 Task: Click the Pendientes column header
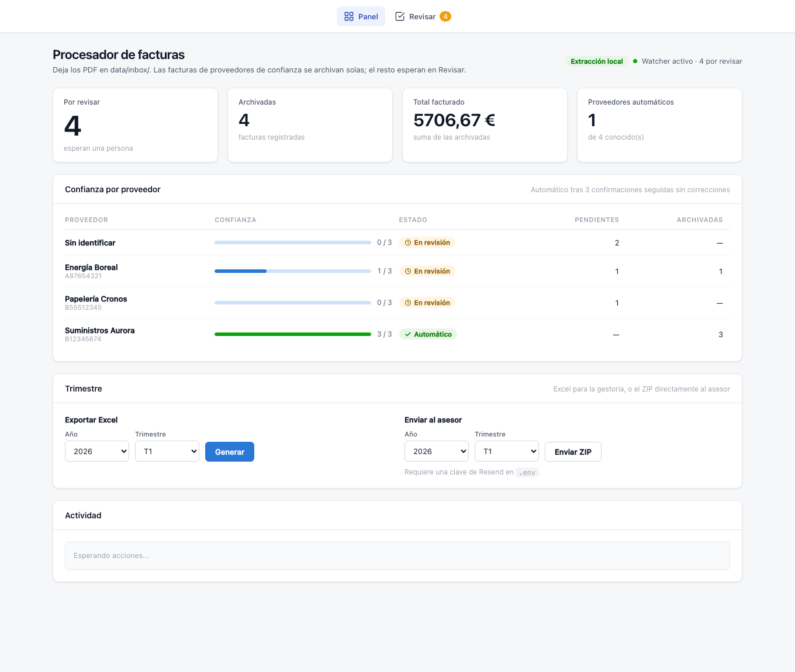(597, 220)
